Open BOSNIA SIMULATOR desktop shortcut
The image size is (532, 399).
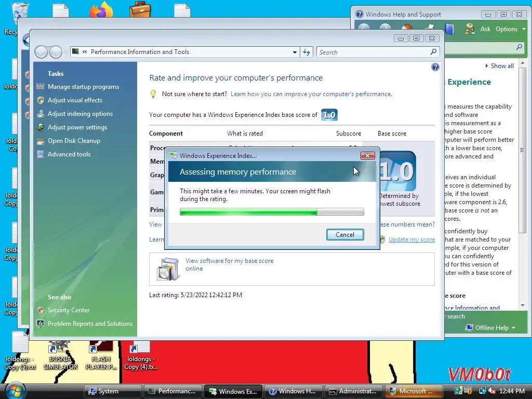[x=60, y=355]
